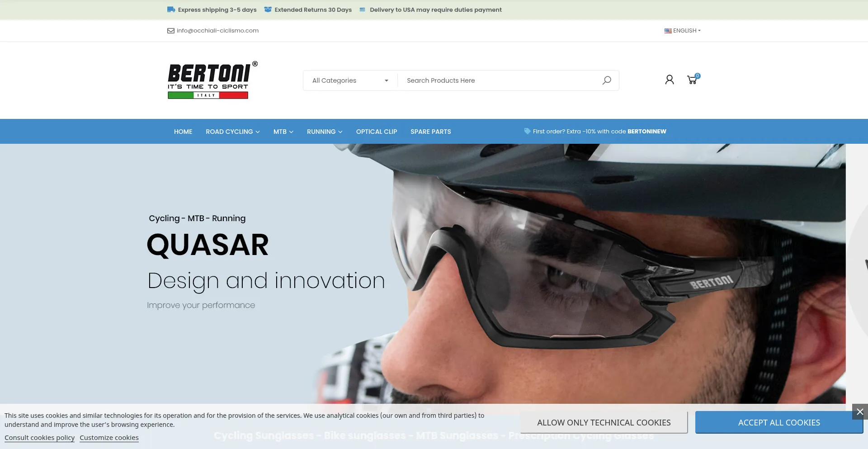This screenshot has width=868, height=449.
Task: Click ALLOW ONLY TECHNICAL COOKIES button
Action: [x=604, y=422]
